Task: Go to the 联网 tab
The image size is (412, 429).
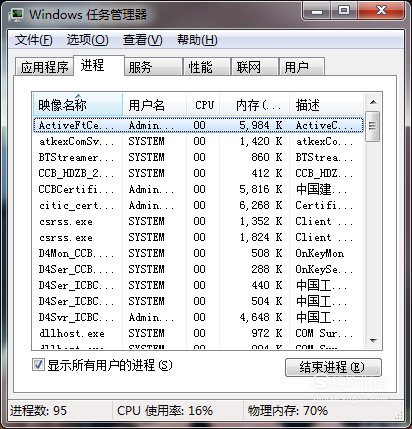Action: (255, 67)
